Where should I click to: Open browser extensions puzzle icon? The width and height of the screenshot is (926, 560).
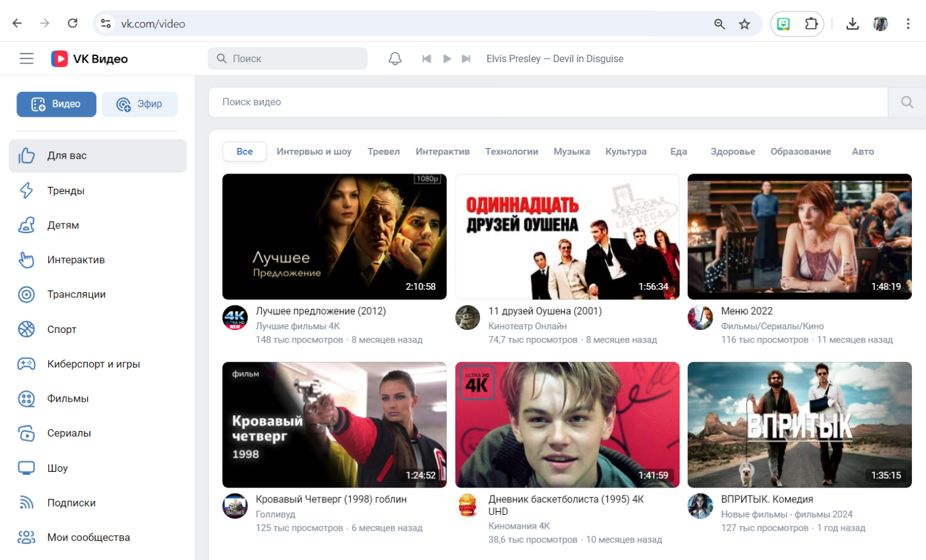click(x=811, y=24)
